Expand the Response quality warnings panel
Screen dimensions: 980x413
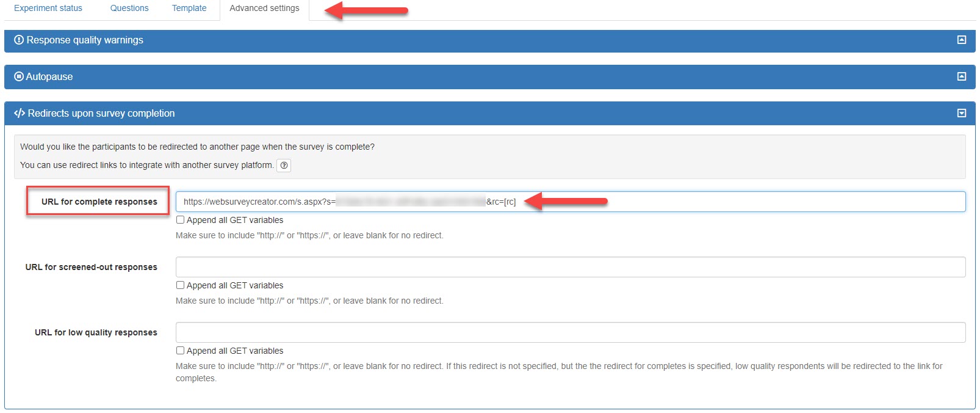(x=962, y=40)
